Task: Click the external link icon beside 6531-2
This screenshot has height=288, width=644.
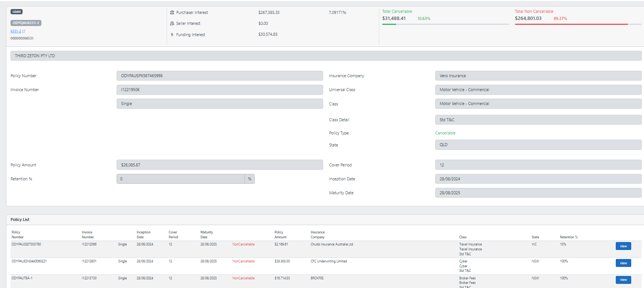Action: pos(24,31)
